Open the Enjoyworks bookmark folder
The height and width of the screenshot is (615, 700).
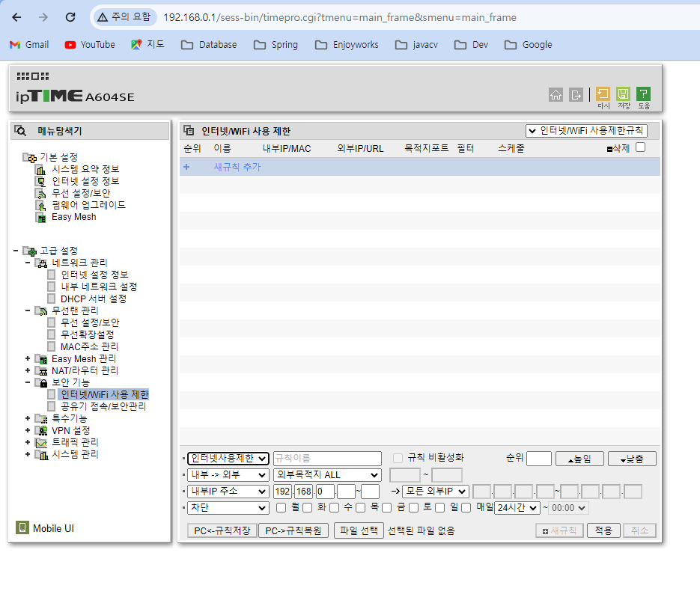click(x=347, y=45)
